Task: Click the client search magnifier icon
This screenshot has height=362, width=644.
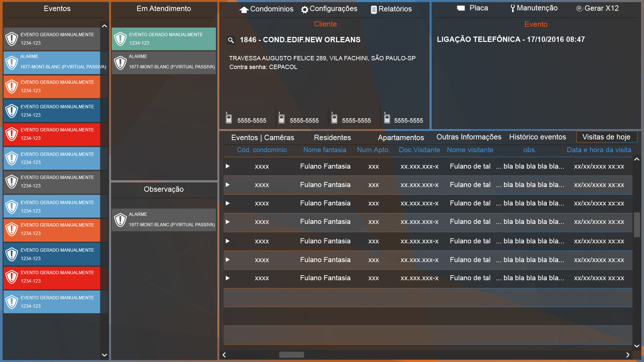Action: click(231, 40)
